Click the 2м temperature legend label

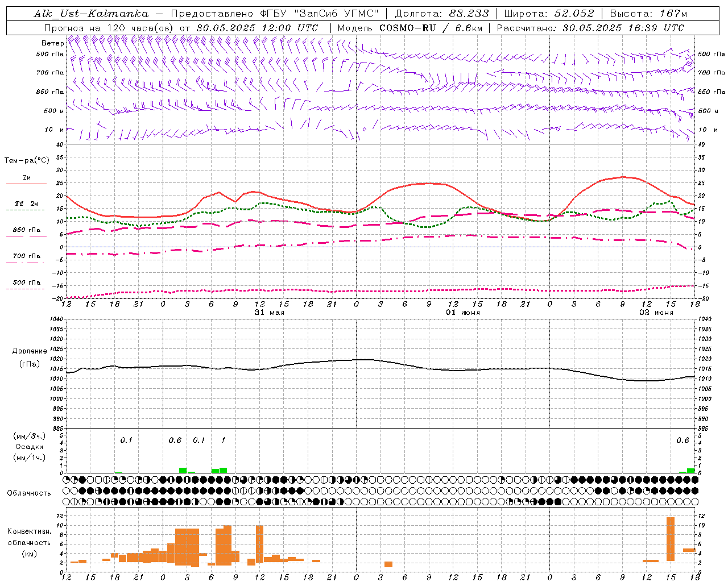(x=27, y=177)
